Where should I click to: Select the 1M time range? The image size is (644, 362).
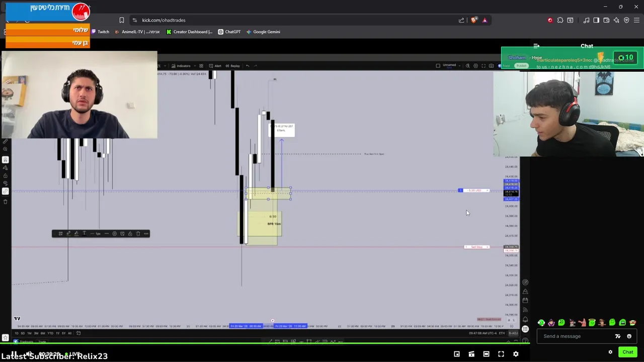(x=29, y=333)
